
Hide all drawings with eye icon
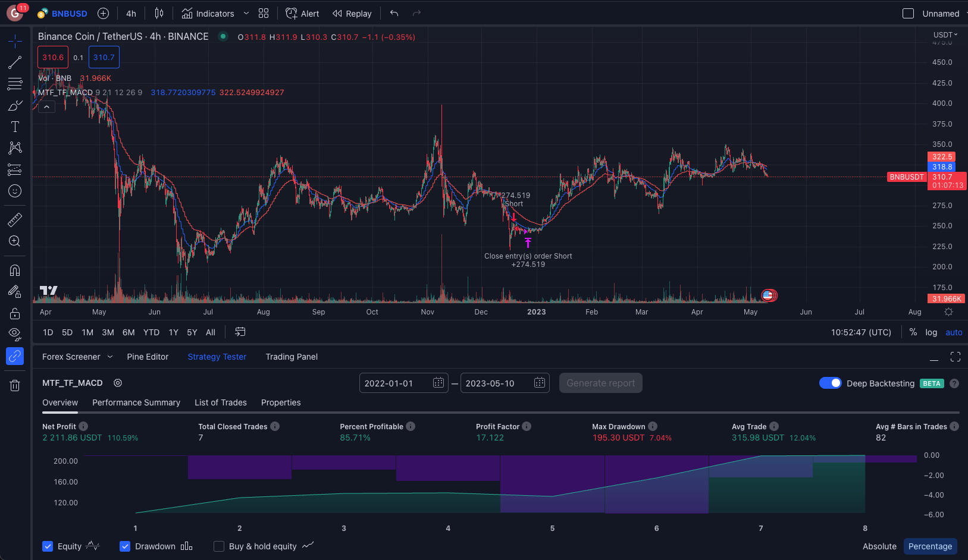point(15,334)
